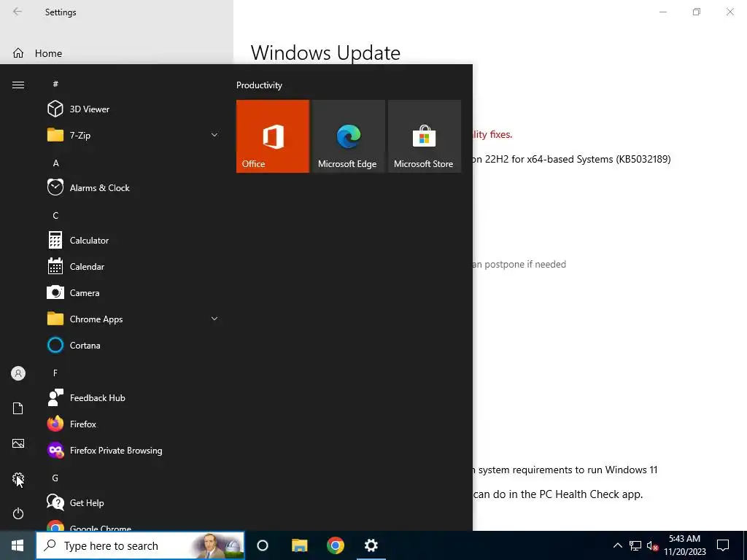Expand the 7-Zip folder chevron
747x560 pixels.
coord(214,135)
